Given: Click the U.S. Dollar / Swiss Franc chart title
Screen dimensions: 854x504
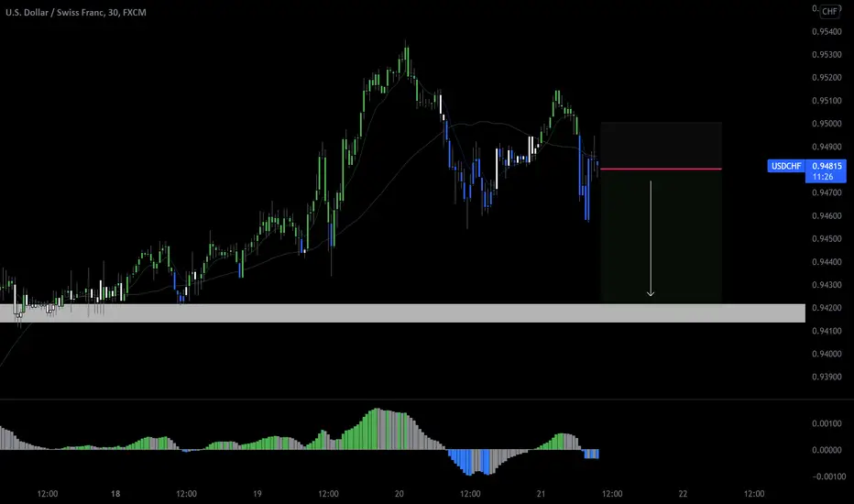Looking at the screenshot, I should pyautogui.click(x=76, y=12).
